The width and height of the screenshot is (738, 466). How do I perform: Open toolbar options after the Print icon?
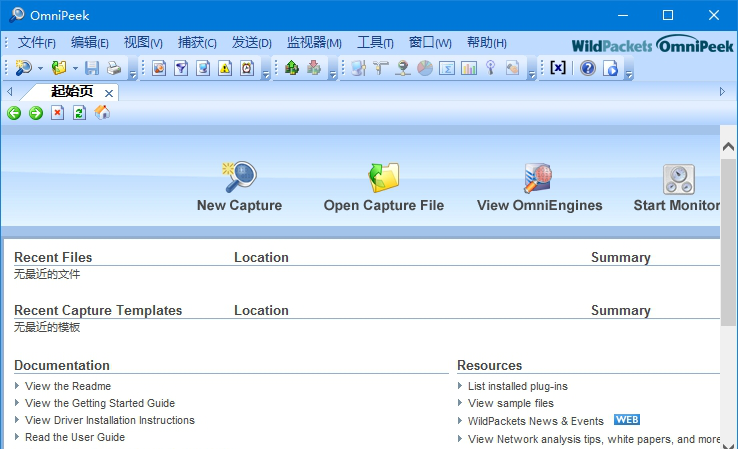[133, 74]
